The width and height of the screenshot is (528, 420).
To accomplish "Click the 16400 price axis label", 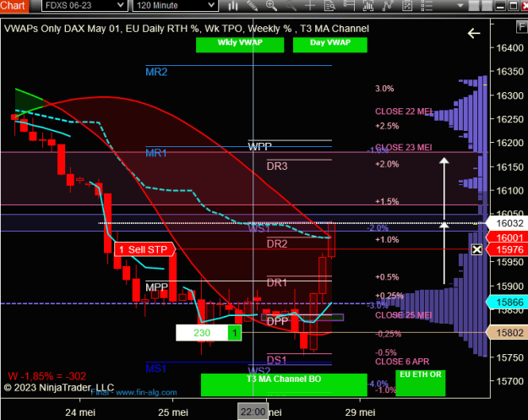I will tap(509, 48).
